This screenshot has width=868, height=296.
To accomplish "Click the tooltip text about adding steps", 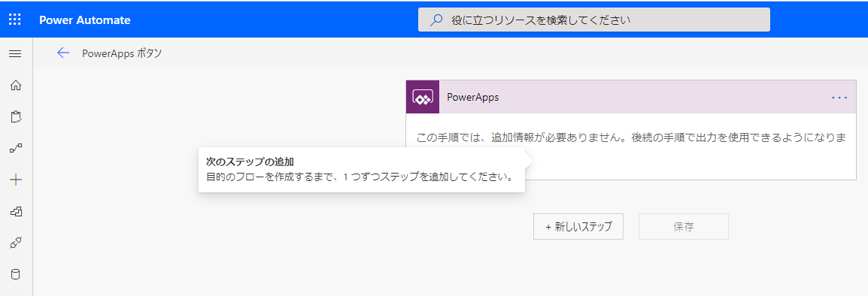I will click(359, 177).
